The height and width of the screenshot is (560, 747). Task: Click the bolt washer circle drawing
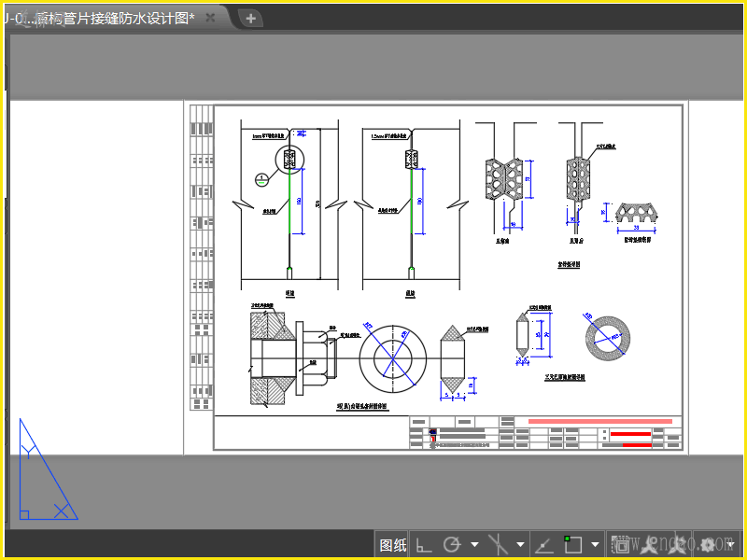pos(392,359)
